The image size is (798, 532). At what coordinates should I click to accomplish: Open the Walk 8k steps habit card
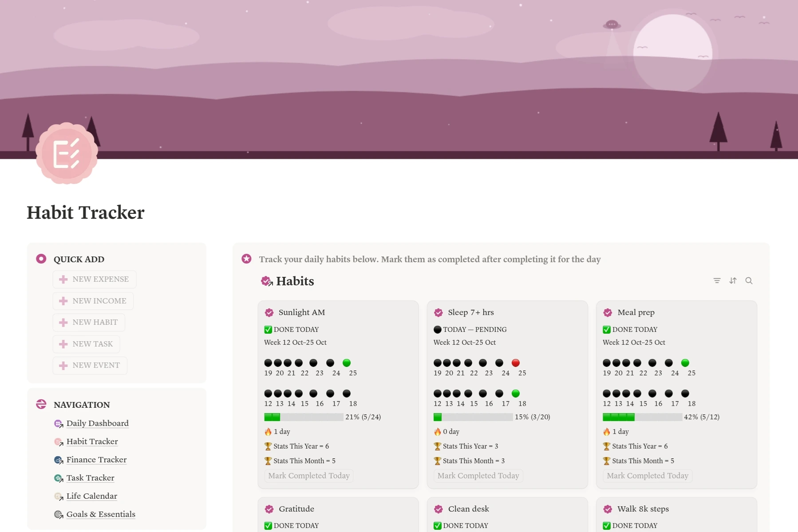[x=643, y=509]
